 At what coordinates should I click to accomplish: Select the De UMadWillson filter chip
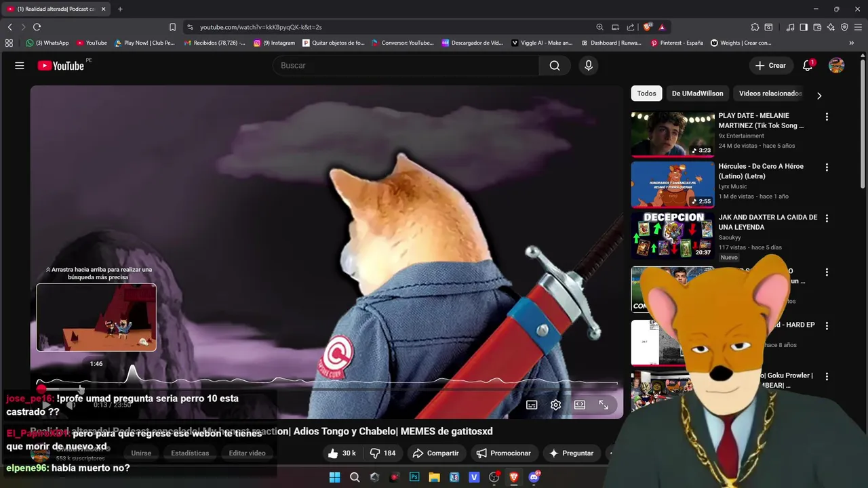click(697, 94)
